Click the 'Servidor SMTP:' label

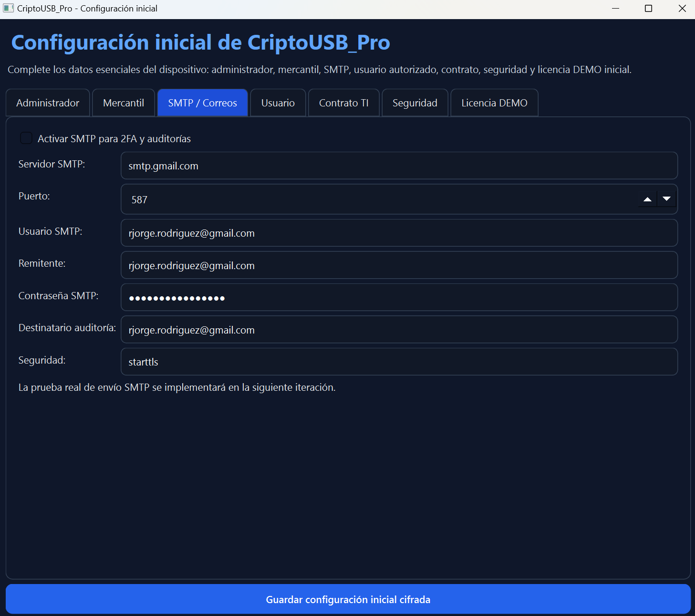(52, 164)
